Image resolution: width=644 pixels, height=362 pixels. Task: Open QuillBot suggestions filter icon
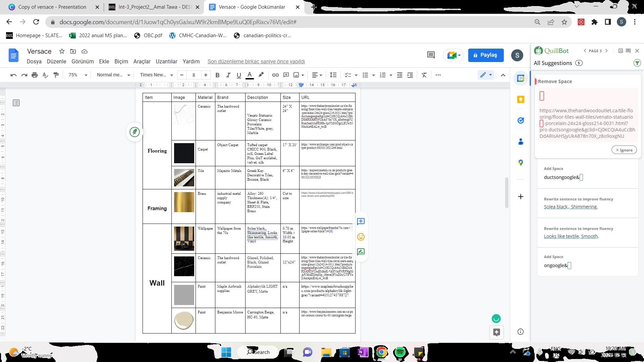(x=637, y=63)
